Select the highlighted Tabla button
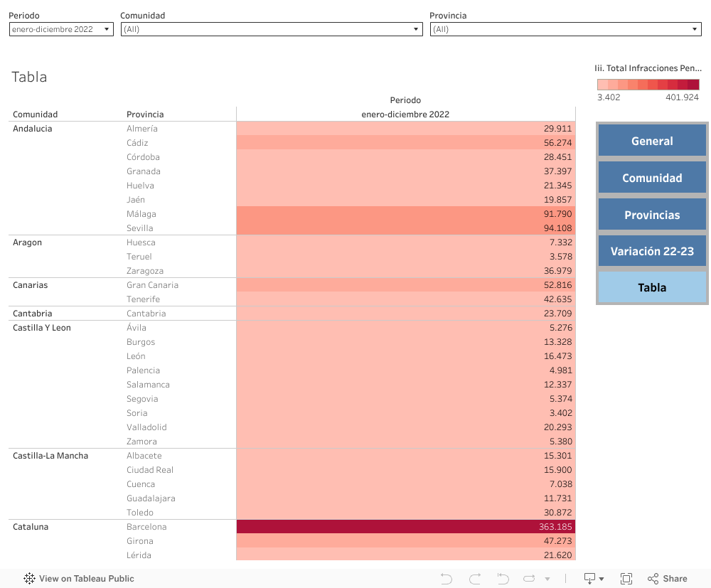This screenshot has height=588, width=711. 652,287
